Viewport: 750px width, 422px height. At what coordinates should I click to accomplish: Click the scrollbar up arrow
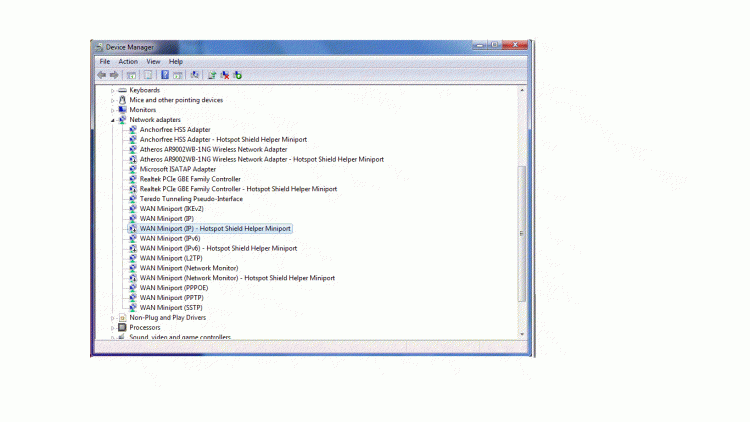pyautogui.click(x=522, y=90)
